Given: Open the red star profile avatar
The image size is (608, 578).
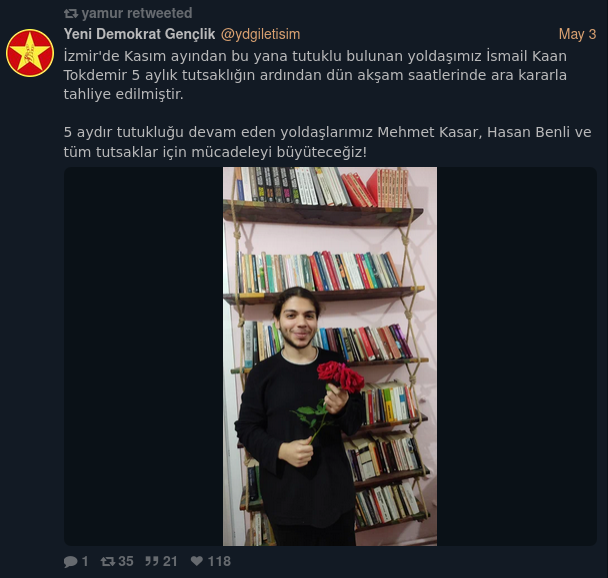Looking at the screenshot, I should (x=30, y=53).
